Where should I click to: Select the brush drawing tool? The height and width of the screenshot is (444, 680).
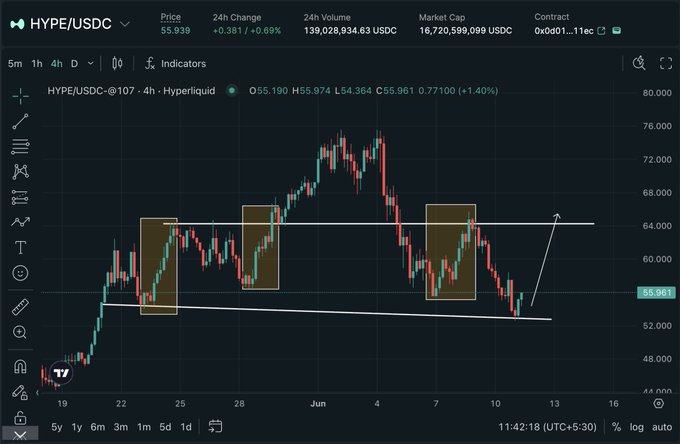(x=20, y=222)
